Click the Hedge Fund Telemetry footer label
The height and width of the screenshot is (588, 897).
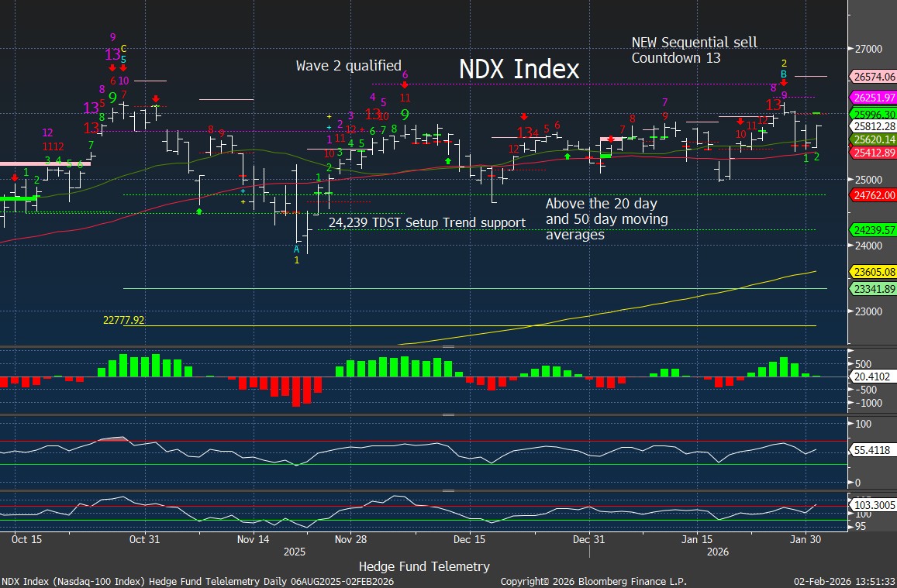click(x=424, y=566)
